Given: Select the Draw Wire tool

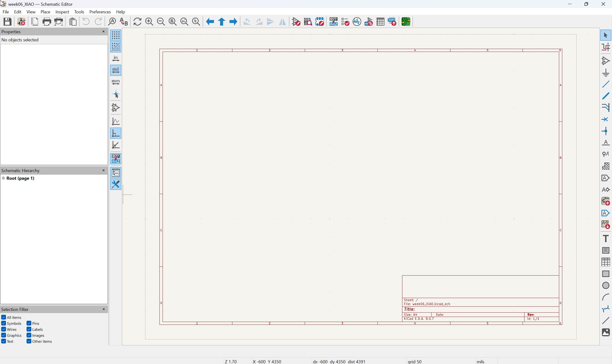Looking at the screenshot, I should point(605,84).
